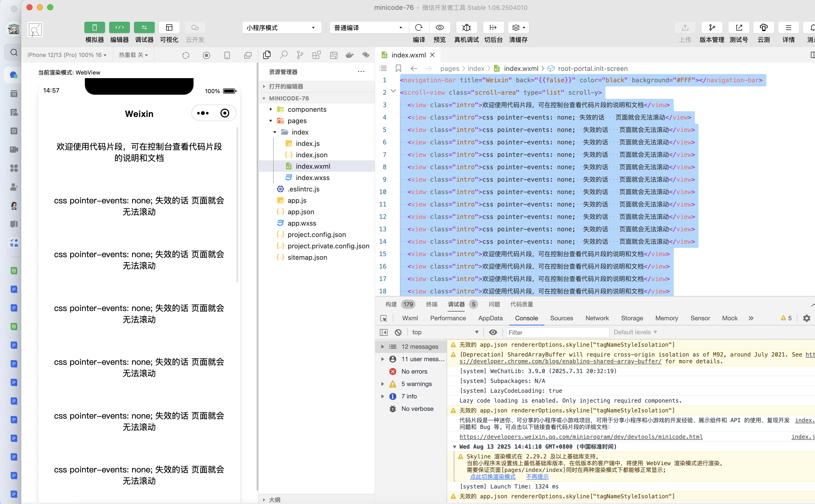
Task: Clear console with the ban icon
Action: 398,332
